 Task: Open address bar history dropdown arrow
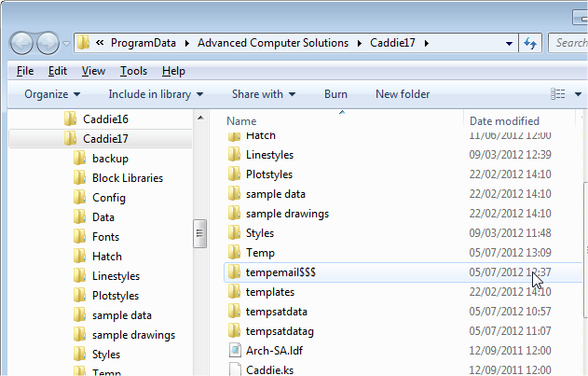[509, 44]
